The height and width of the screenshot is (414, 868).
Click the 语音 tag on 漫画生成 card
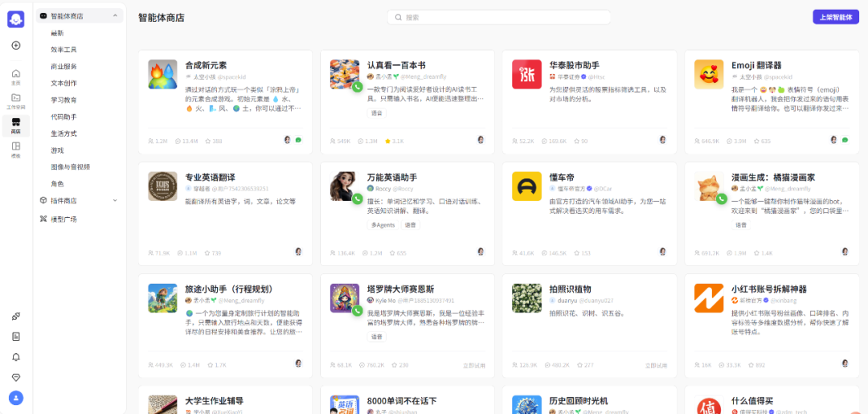click(741, 225)
